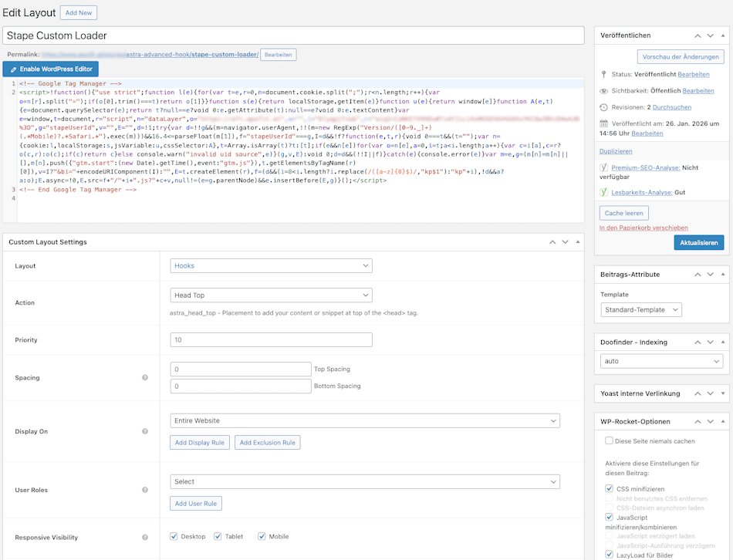
Task: Uncheck JavaScript minifizieren/kombinieren option
Action: 609,517
